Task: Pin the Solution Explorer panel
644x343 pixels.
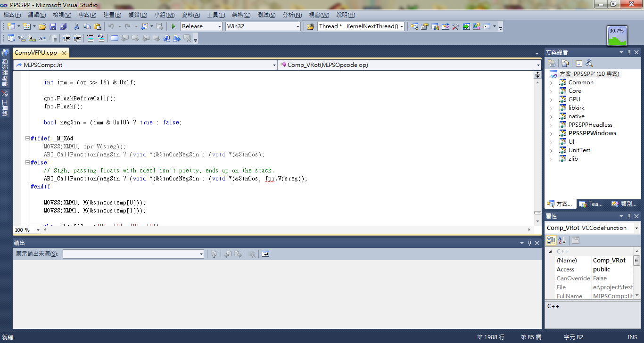Action: [x=629, y=52]
